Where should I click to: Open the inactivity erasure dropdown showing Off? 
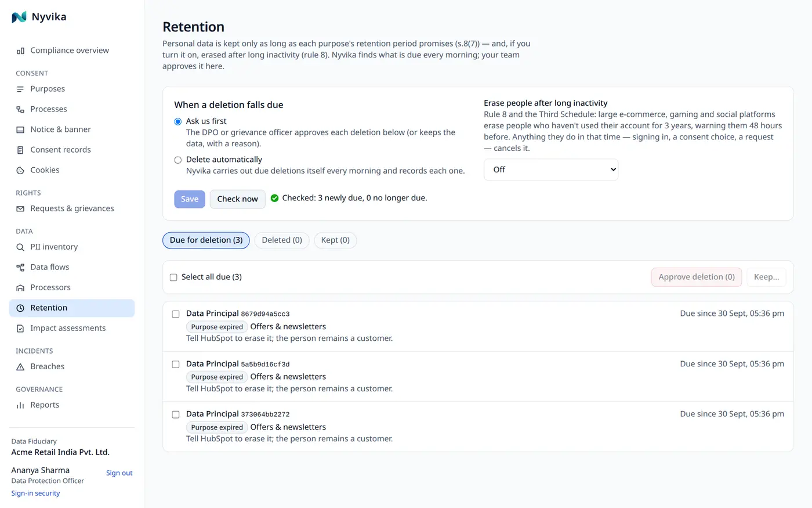click(551, 170)
